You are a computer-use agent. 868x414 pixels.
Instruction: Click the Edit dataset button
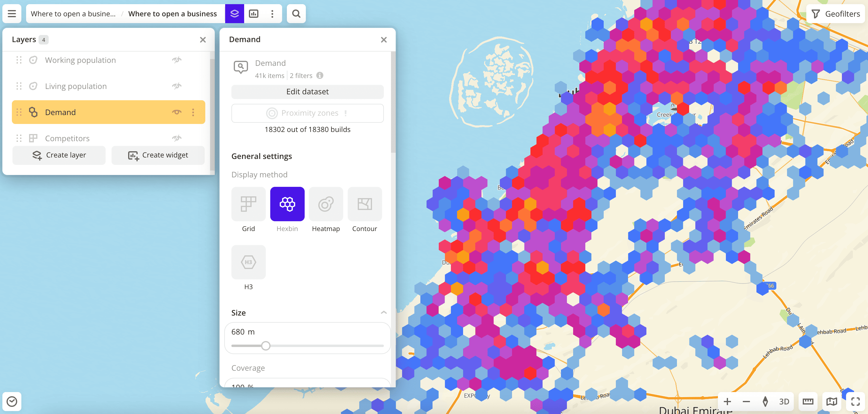pyautogui.click(x=307, y=92)
